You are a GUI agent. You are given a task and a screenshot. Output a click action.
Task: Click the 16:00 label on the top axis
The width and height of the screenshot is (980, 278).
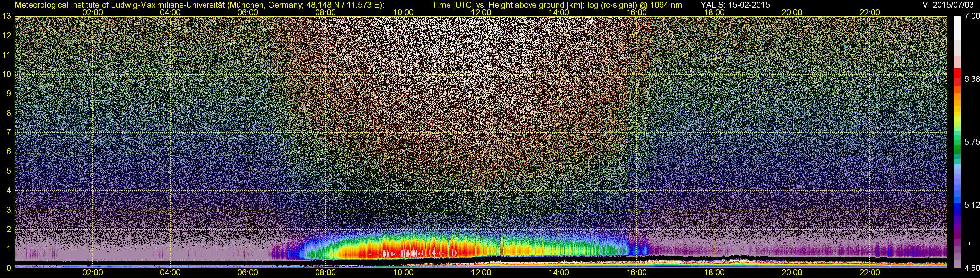tap(636, 12)
